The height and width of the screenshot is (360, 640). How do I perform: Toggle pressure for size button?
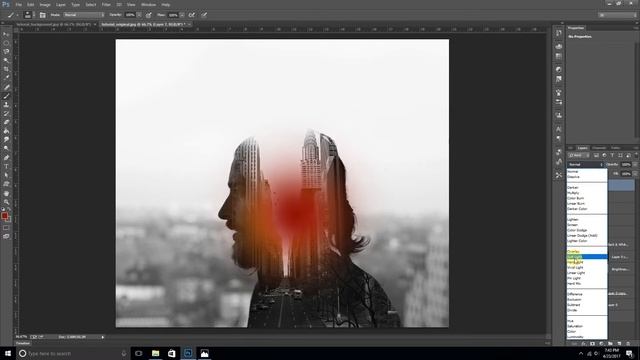[x=204, y=15]
